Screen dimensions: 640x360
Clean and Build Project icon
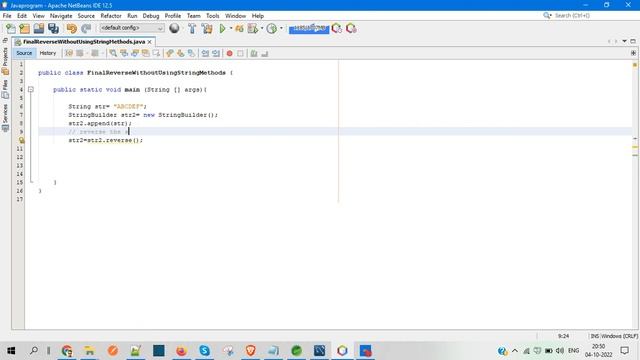point(207,28)
